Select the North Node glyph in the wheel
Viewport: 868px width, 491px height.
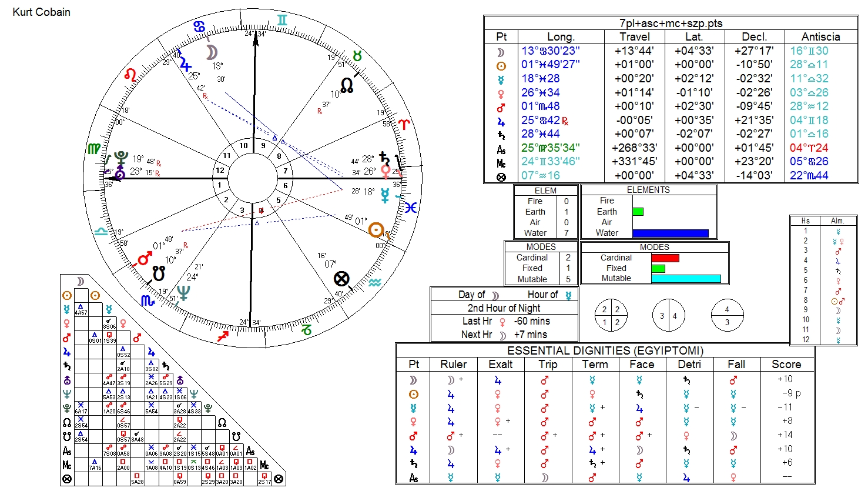tap(347, 86)
